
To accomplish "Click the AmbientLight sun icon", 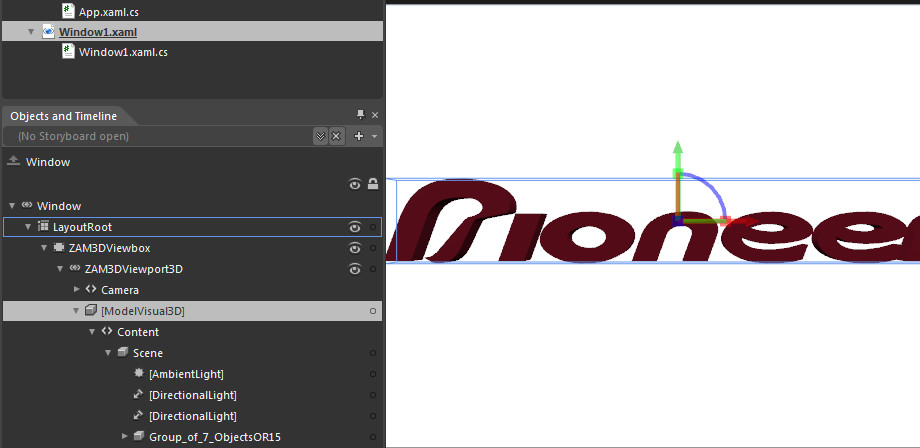I will click(138, 373).
